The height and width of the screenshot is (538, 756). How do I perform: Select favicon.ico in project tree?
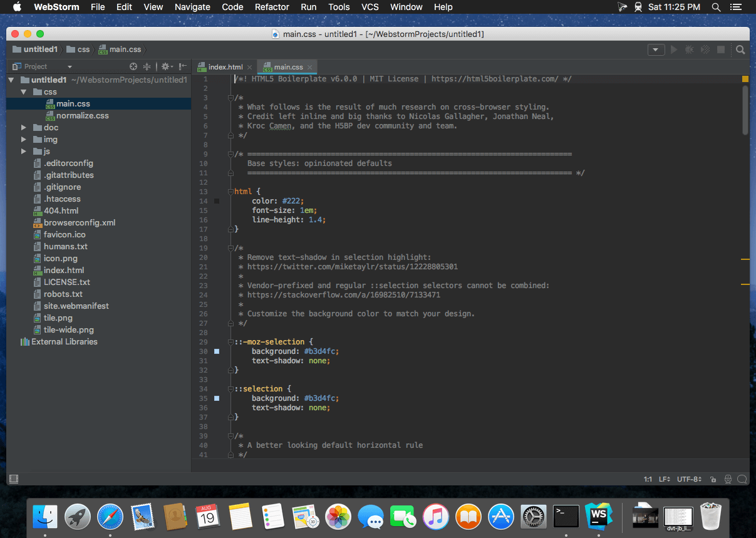59,235
